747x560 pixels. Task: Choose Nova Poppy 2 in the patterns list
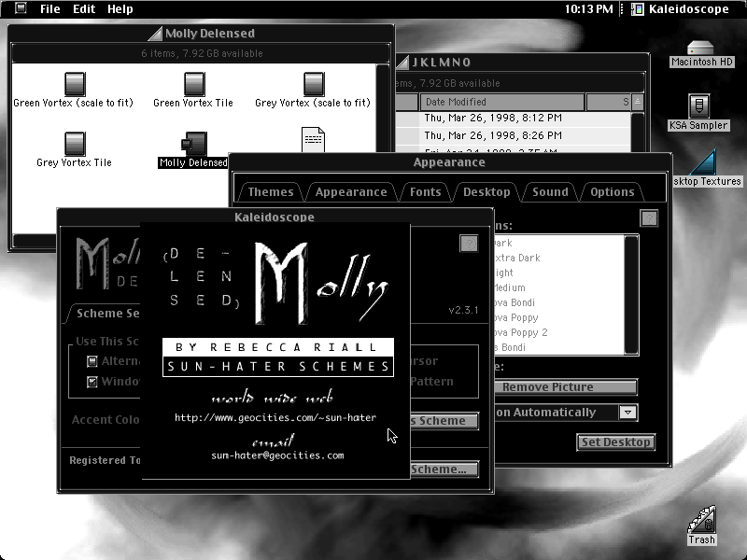click(521, 332)
